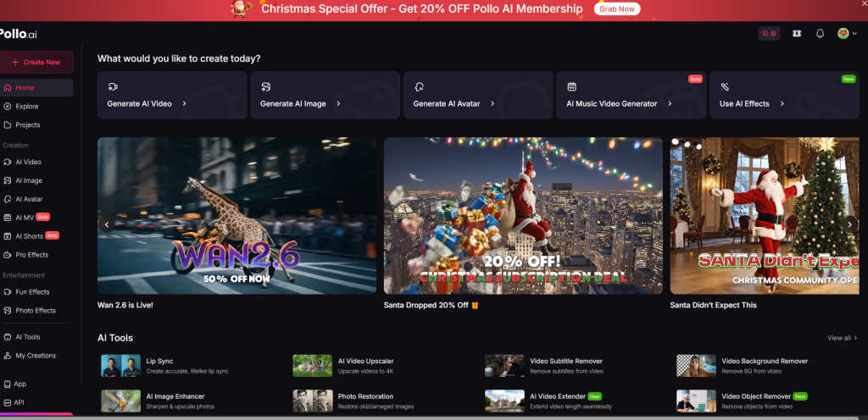This screenshot has height=420, width=868.
Task: Click the Beta badge next to AI Shorts
Action: coord(52,235)
